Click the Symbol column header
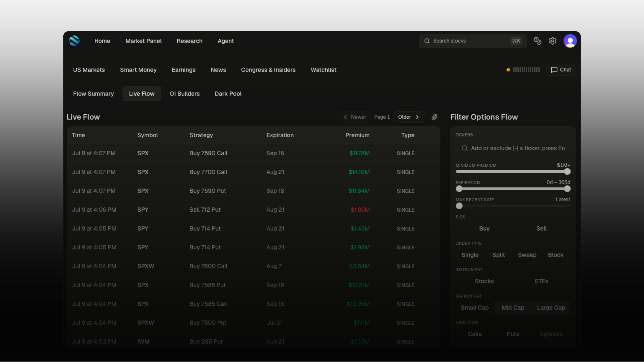The height and width of the screenshot is (362, 644). [x=148, y=135]
